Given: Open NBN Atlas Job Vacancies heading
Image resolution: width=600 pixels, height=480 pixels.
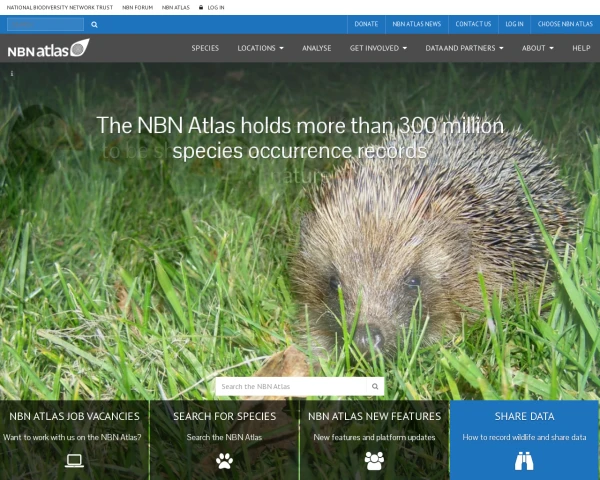Looking at the screenshot, I should (74, 416).
